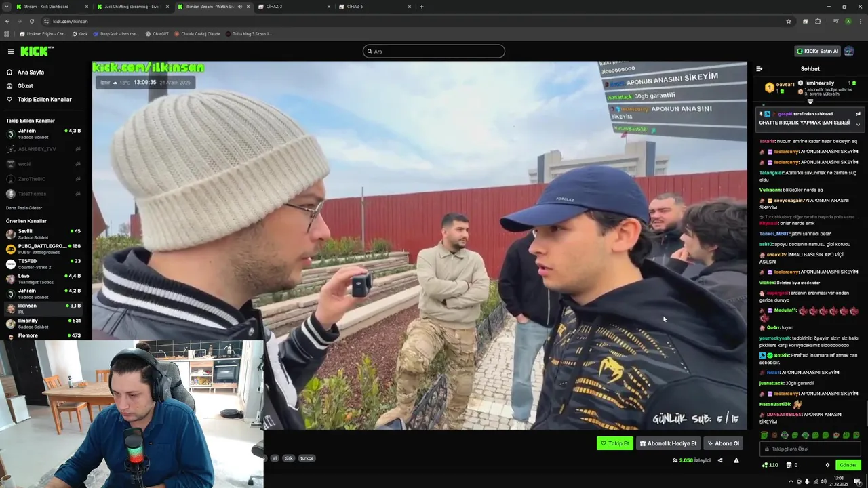Open ASLANBEY_TVV offline channel
Image resolution: width=868 pixels, height=488 pixels.
(43, 148)
